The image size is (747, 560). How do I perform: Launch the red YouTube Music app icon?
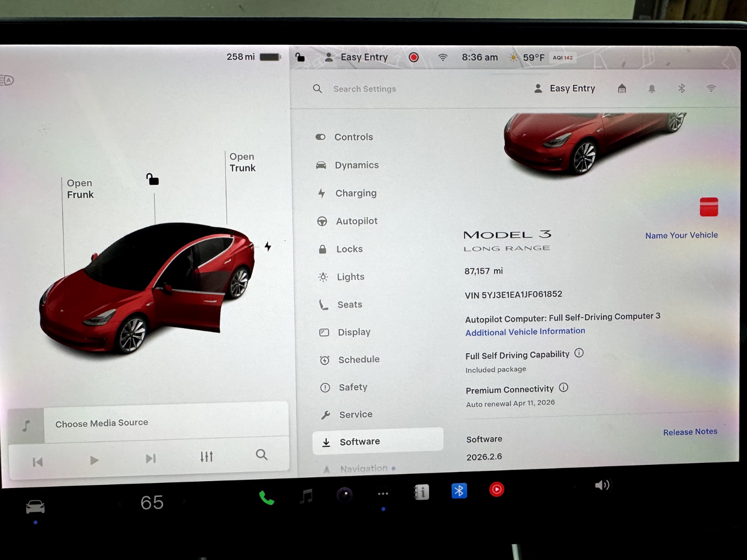[x=496, y=490]
